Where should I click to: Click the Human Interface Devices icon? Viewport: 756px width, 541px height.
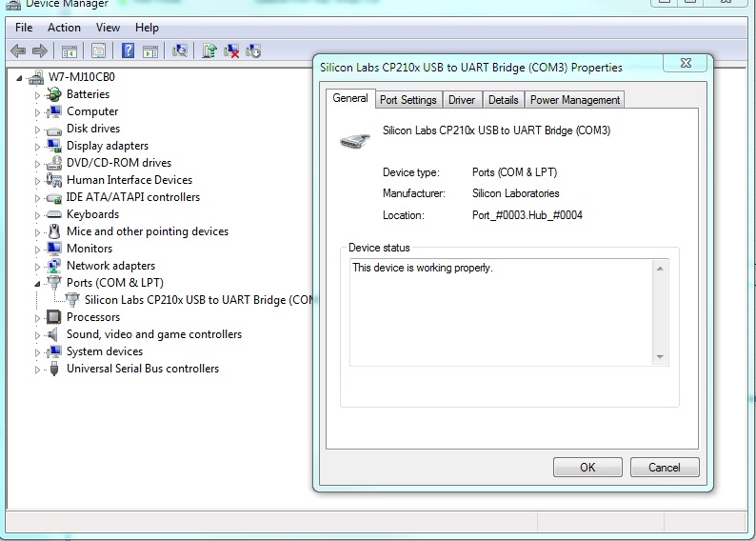pos(54,180)
